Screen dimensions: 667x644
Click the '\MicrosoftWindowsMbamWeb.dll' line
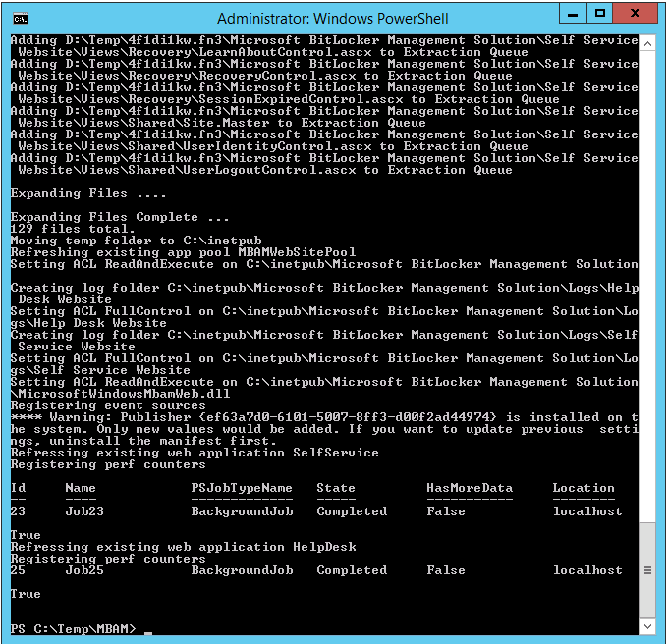(120, 394)
